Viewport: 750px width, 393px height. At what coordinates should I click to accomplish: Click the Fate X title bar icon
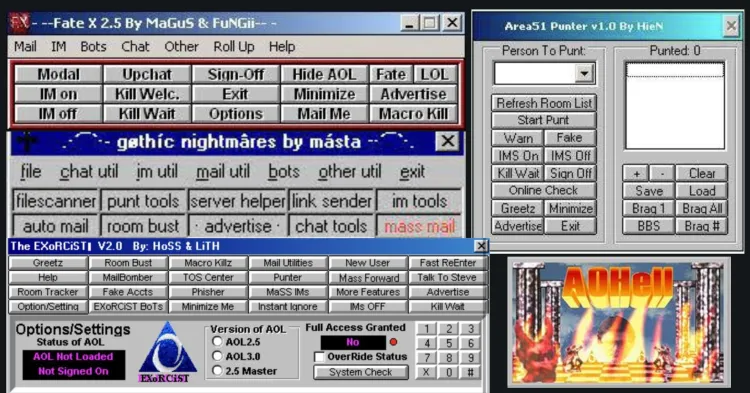[x=20, y=23]
